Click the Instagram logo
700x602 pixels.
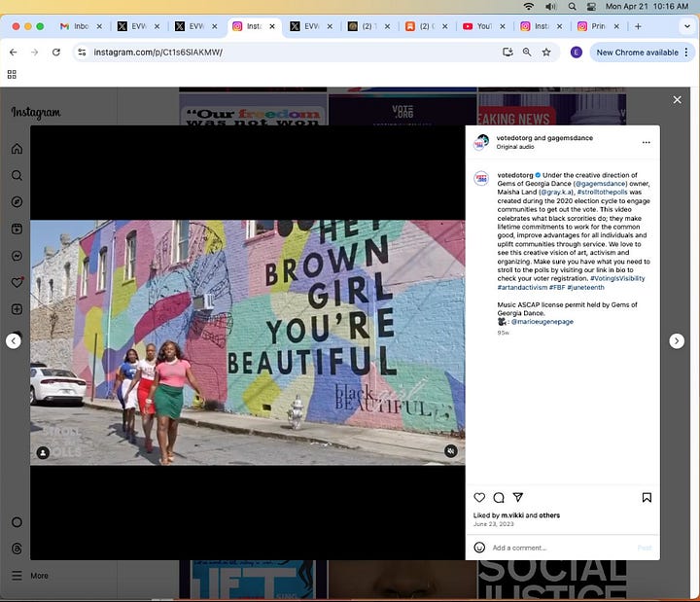36,113
